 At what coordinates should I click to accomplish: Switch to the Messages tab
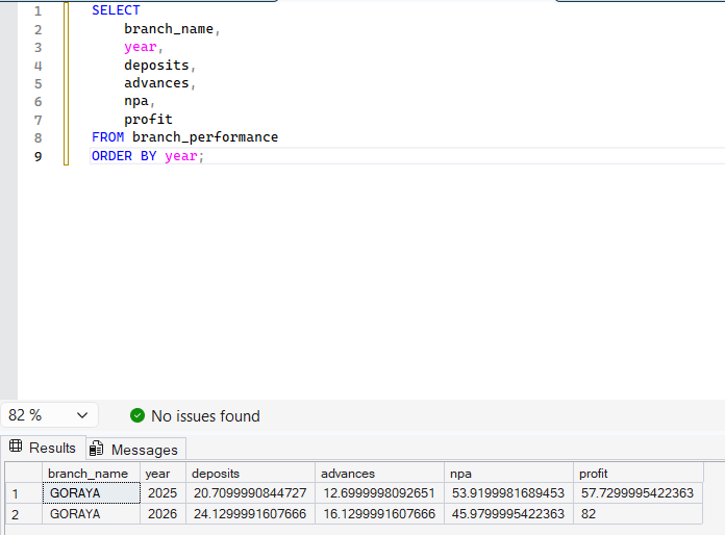(x=136, y=449)
